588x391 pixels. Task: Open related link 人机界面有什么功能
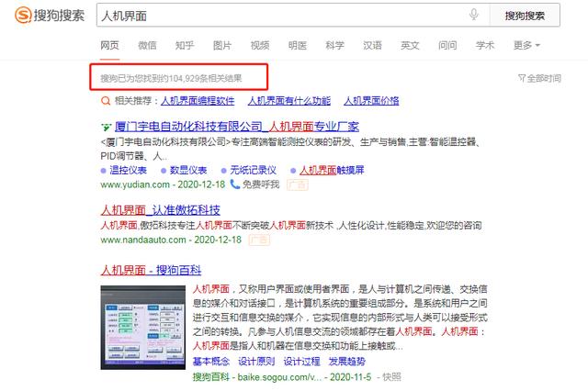tap(289, 101)
